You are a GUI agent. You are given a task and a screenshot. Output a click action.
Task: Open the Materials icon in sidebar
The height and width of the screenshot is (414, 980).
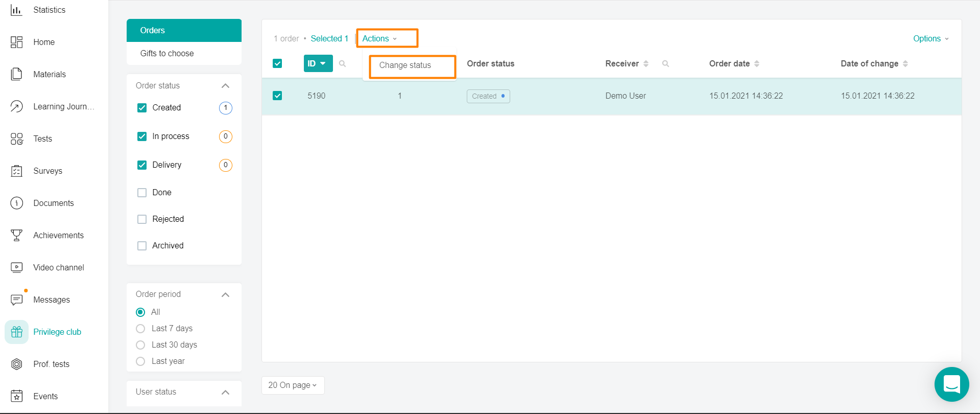[16, 74]
